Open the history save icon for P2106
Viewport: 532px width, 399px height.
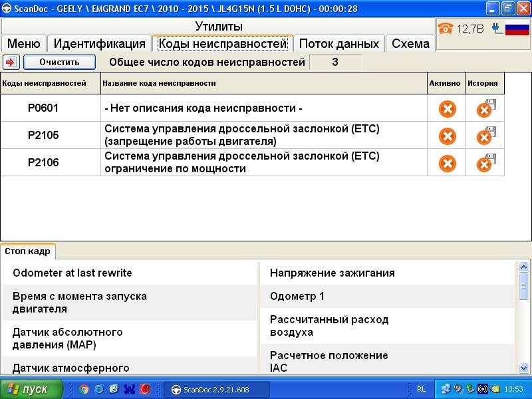[486, 163]
